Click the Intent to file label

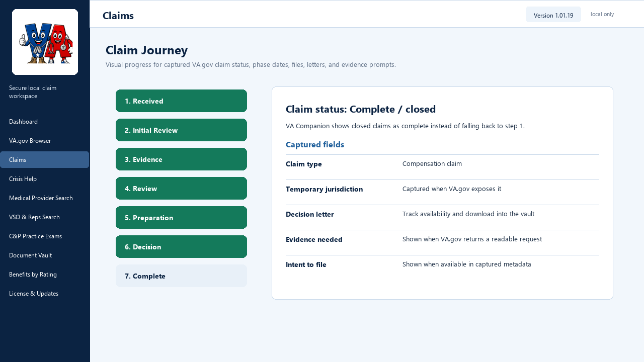(x=306, y=264)
